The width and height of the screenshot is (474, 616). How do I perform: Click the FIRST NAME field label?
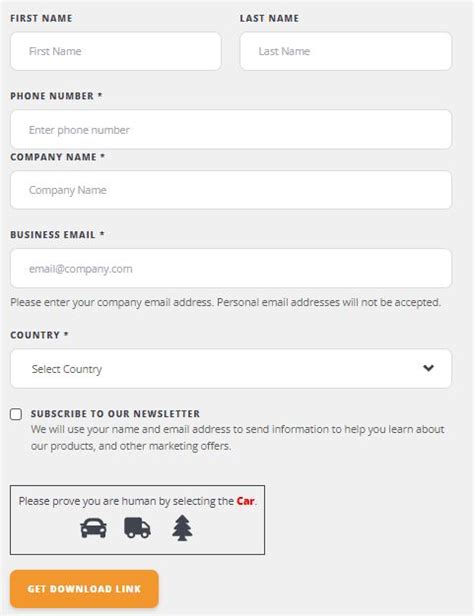point(41,18)
